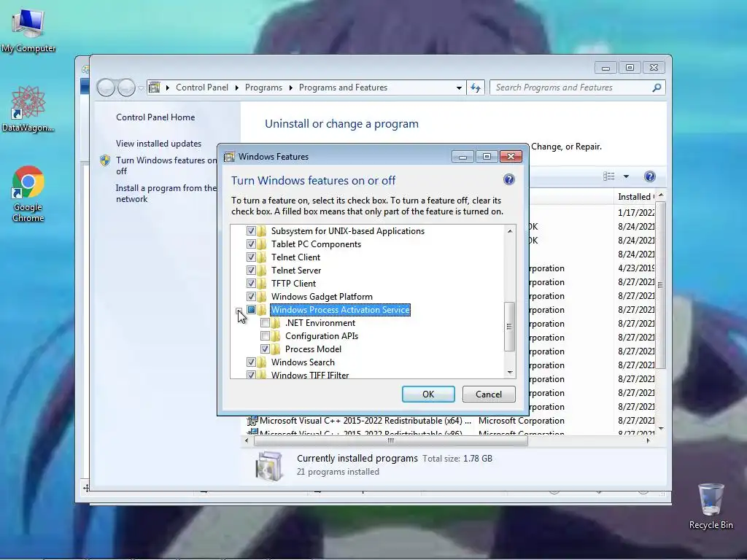Image resolution: width=747 pixels, height=560 pixels.
Task: Click features list scroll up arrow
Action: tap(510, 231)
